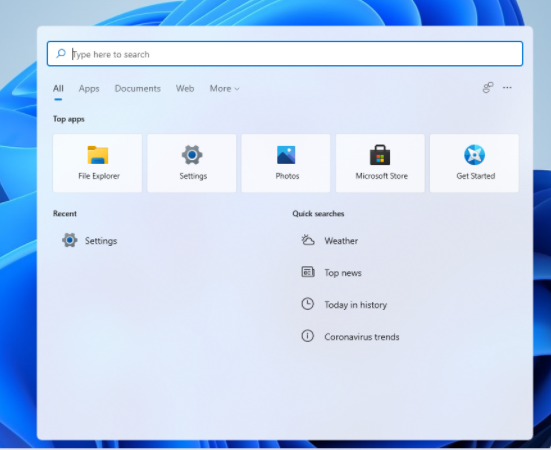Screen dimensions: 551x450
Task: Click the info icon beside Coronavirus trends
Action: pos(308,336)
